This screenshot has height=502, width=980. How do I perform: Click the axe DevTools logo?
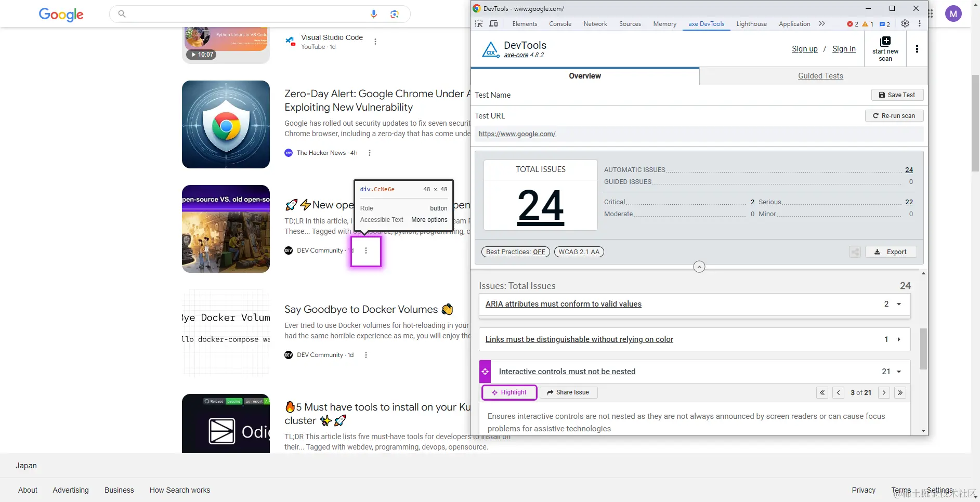pyautogui.click(x=490, y=49)
